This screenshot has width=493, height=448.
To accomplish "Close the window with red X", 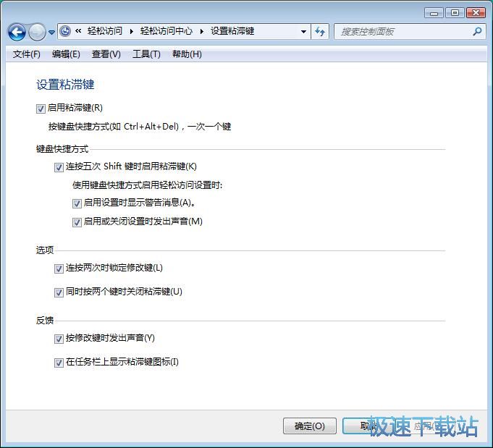I will [476, 13].
